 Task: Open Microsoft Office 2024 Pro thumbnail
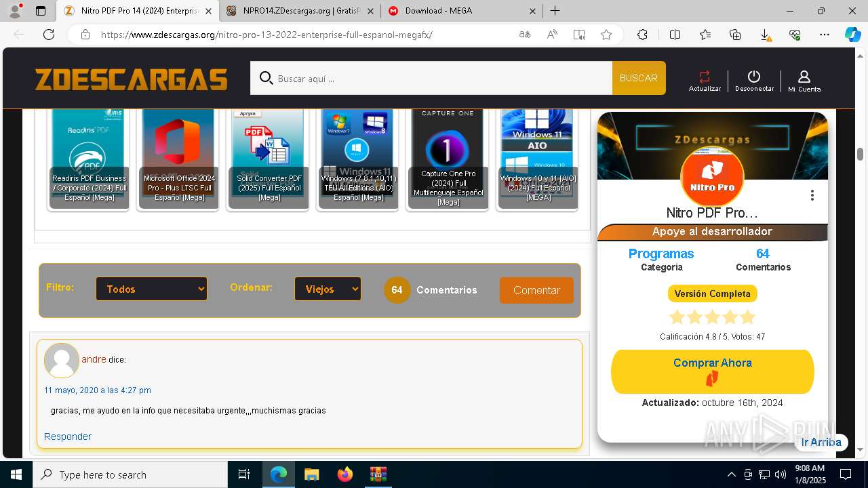point(179,160)
